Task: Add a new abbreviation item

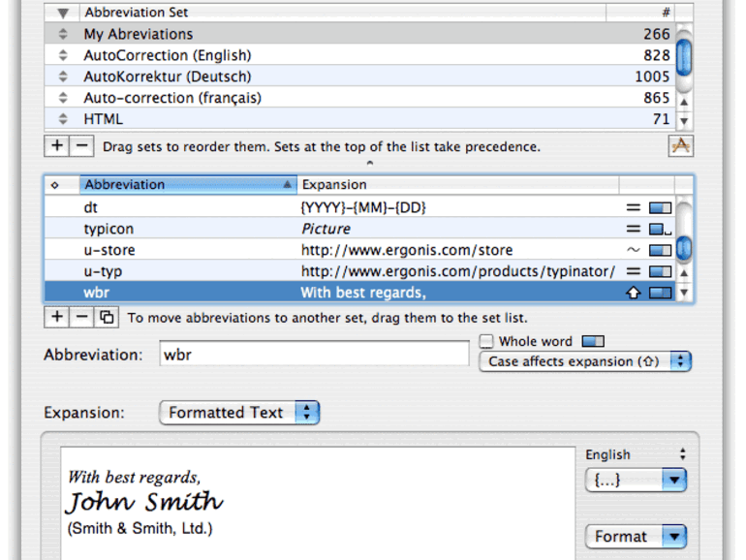Action: (x=56, y=317)
